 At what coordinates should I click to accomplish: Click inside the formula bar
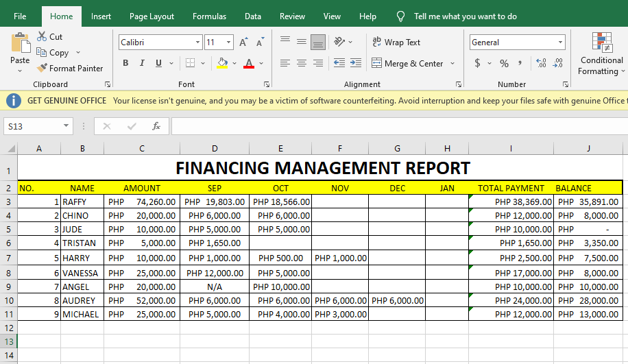[400, 126]
